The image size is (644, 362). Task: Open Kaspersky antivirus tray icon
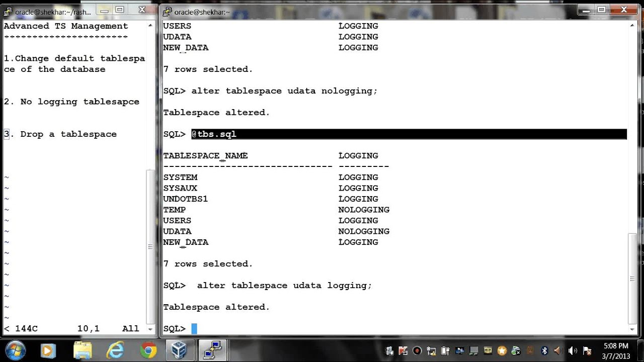[x=403, y=351]
